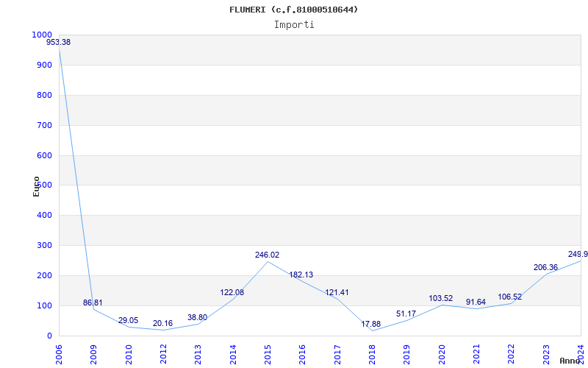Click the x-axis year 2022
Image resolution: width=588 pixels, height=368 pixels.
511,355
